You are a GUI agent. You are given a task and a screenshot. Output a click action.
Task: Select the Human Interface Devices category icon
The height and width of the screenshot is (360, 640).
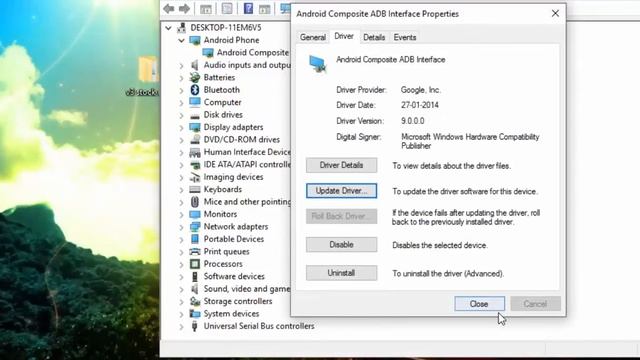coord(195,152)
